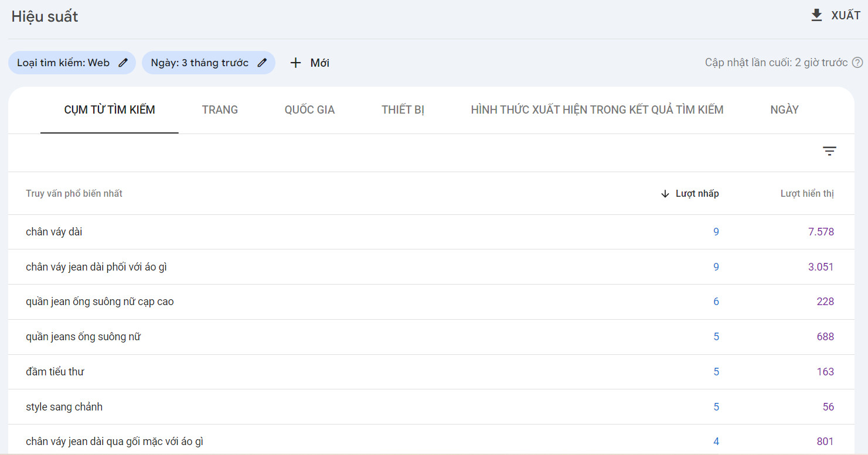The width and height of the screenshot is (868, 455).
Task: Edit the date filter pencil icon
Action: point(262,63)
